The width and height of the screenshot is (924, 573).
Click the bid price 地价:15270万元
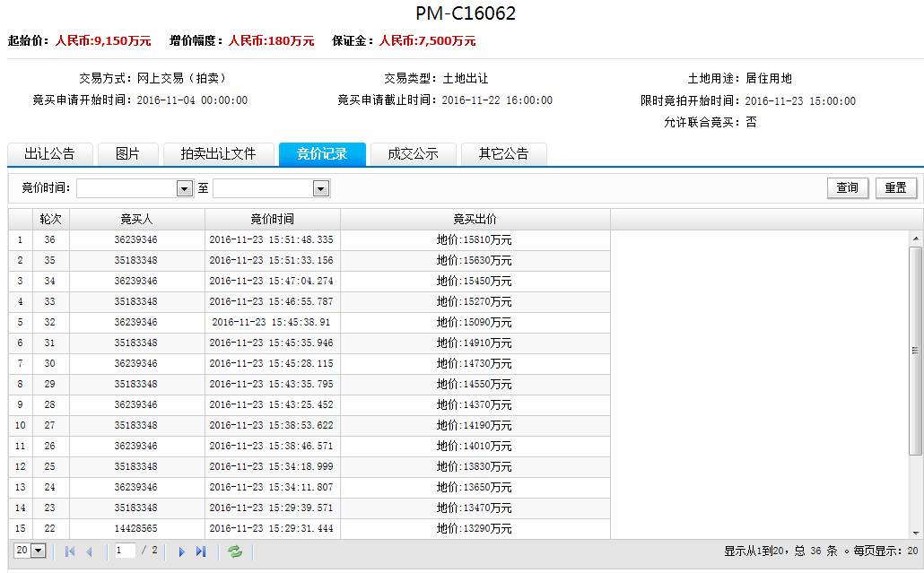point(474,301)
